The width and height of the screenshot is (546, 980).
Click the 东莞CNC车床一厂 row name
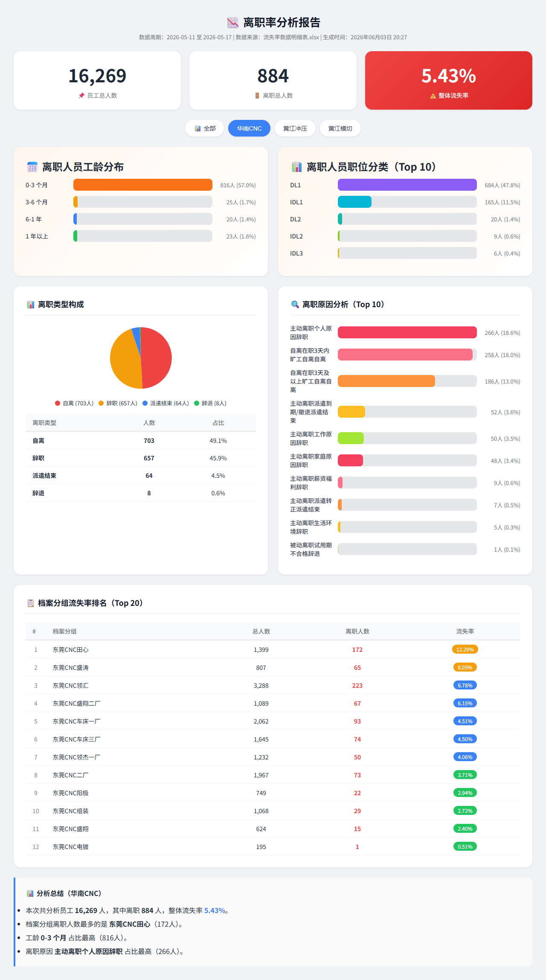tap(77, 721)
